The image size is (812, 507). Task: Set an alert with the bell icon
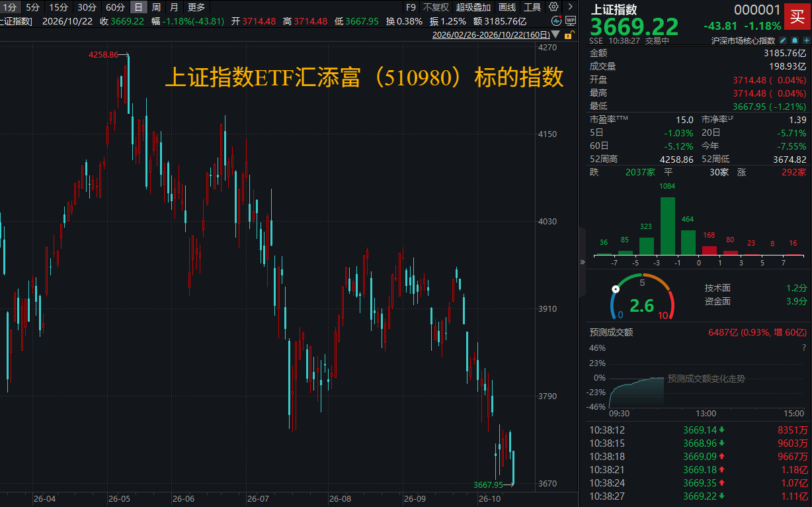pos(794,40)
